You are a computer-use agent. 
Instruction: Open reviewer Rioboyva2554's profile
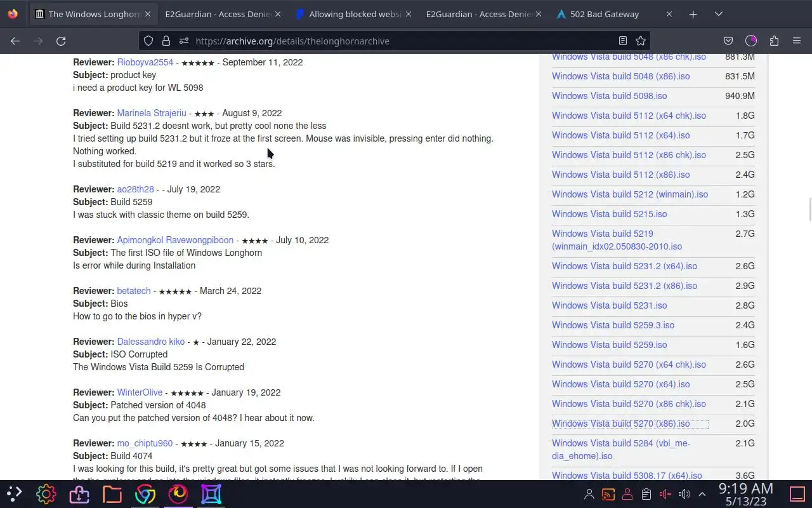click(145, 62)
